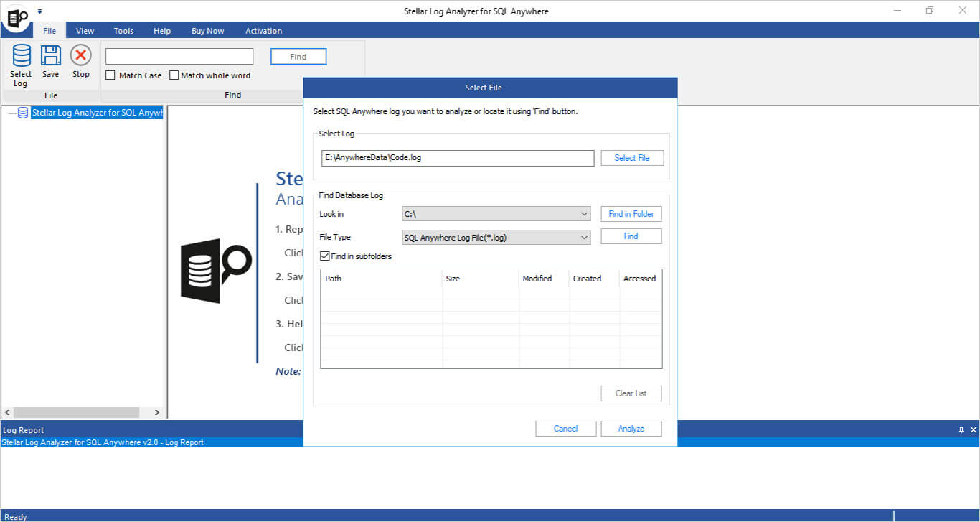Sort results by Created column header
The height and width of the screenshot is (522, 980).
(x=594, y=279)
